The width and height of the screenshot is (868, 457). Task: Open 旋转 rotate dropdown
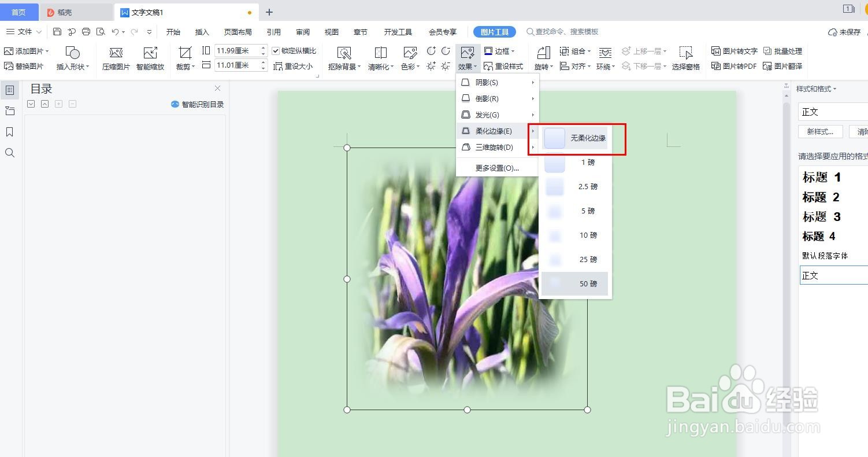pos(543,59)
